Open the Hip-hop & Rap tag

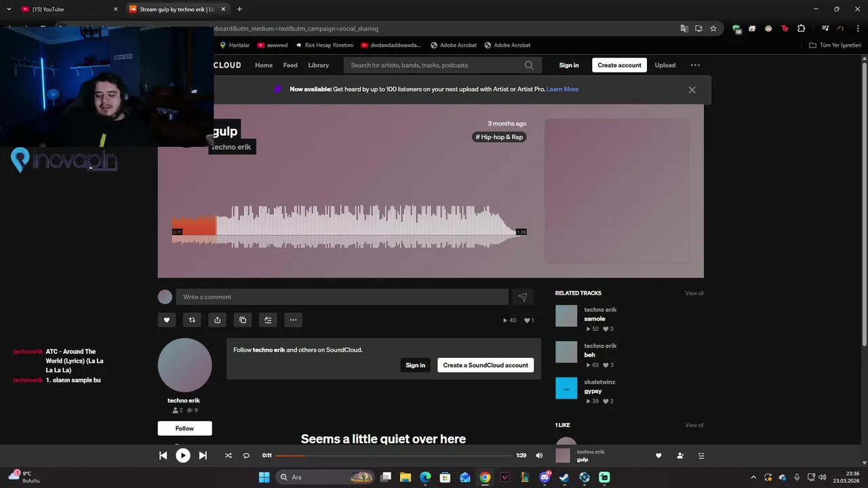click(499, 137)
